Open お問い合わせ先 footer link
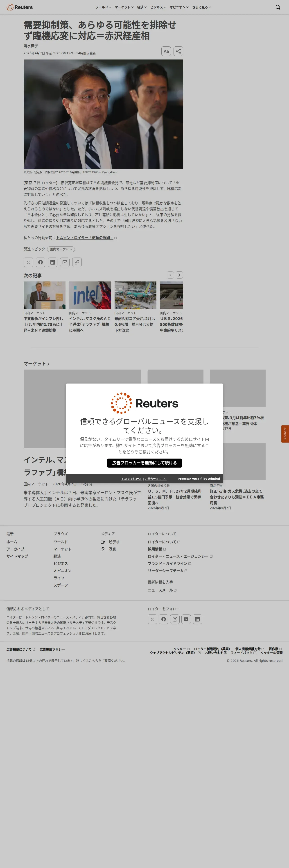The width and height of the screenshot is (289, 868). click(x=216, y=653)
